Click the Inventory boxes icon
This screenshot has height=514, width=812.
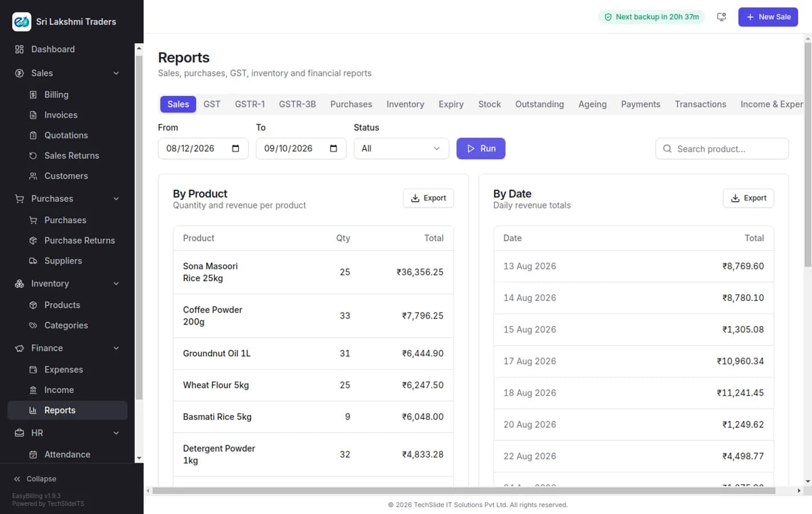19,284
